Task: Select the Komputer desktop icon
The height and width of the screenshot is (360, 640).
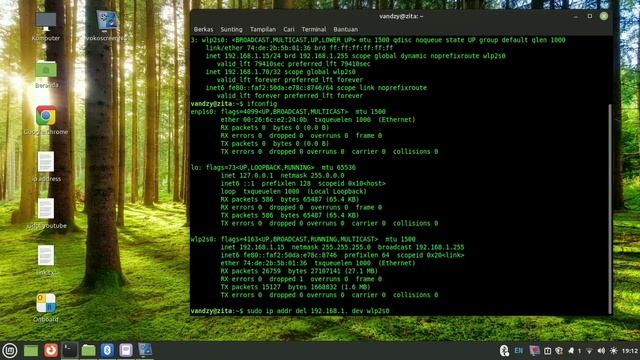Action: (46, 26)
